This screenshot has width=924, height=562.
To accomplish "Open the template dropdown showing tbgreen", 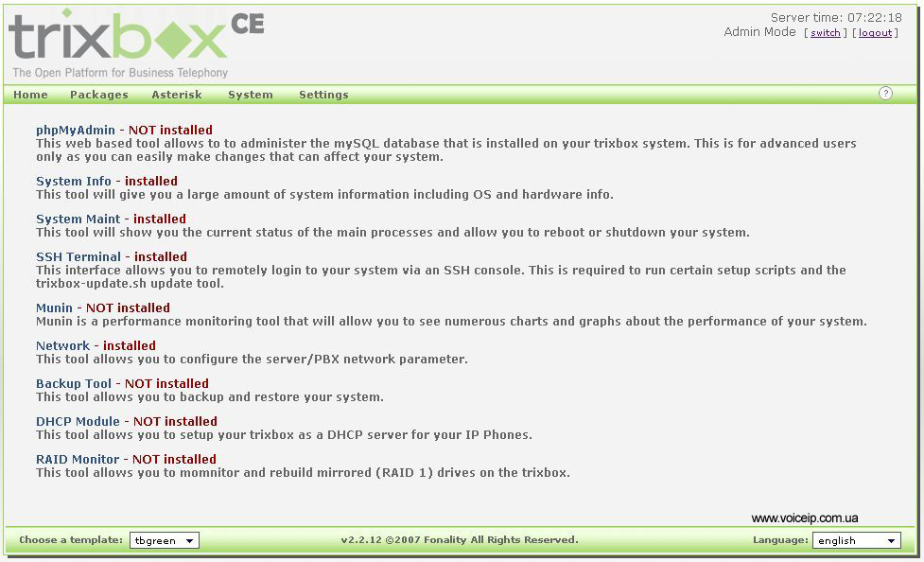I will pyautogui.click(x=165, y=540).
